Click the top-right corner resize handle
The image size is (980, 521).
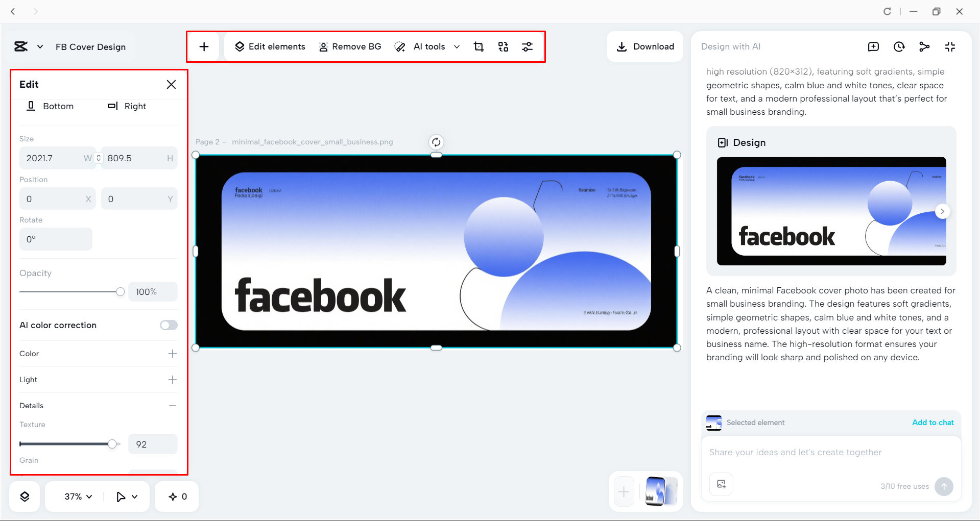click(677, 155)
